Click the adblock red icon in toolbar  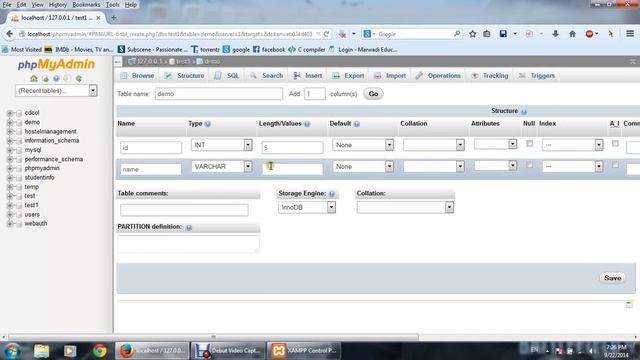click(x=589, y=34)
